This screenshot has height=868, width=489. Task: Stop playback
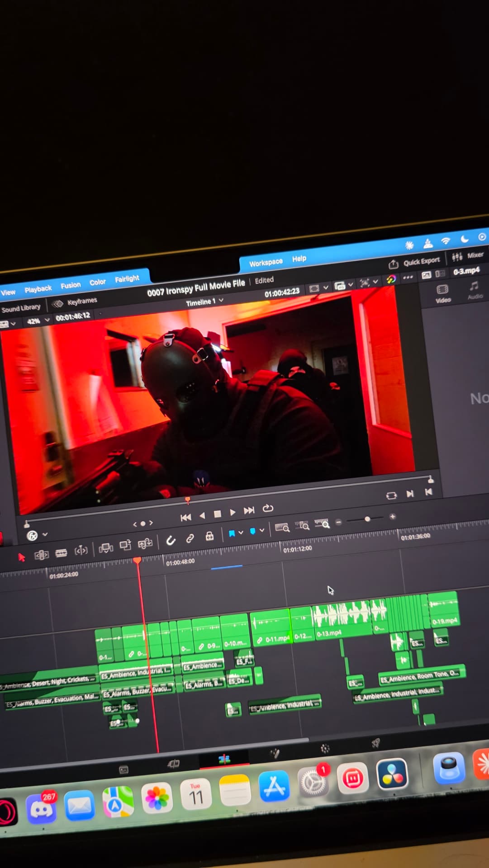point(218,514)
